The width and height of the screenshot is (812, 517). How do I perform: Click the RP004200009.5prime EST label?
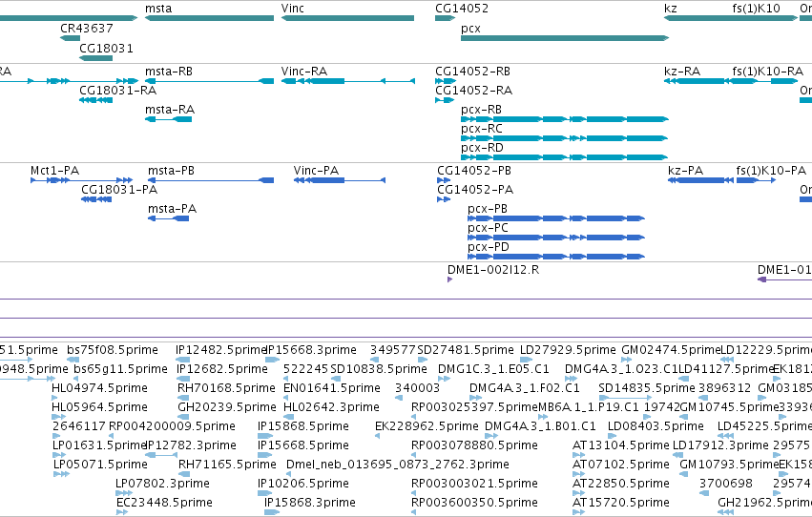172,427
